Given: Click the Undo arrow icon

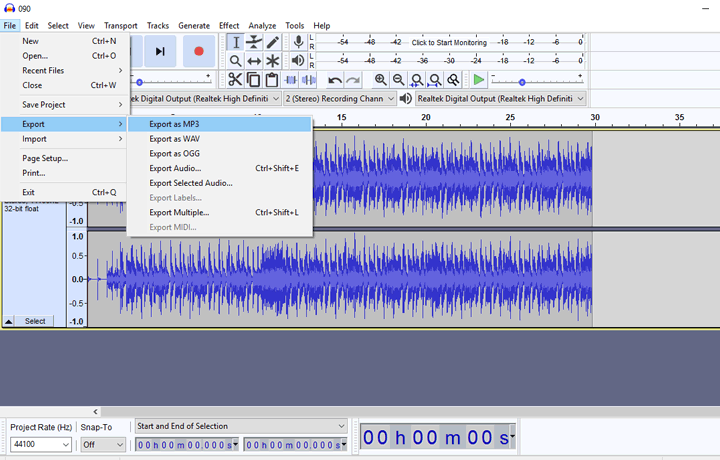Looking at the screenshot, I should click(335, 80).
